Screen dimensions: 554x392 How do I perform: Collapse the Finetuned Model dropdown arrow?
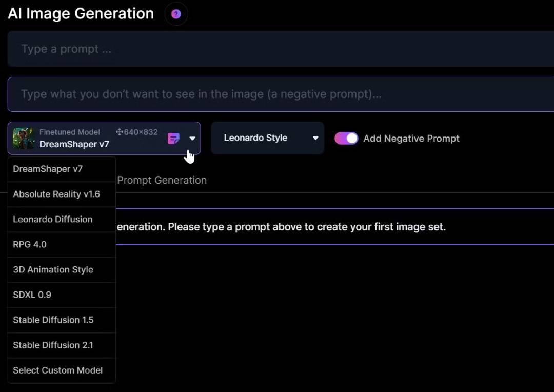tap(192, 139)
